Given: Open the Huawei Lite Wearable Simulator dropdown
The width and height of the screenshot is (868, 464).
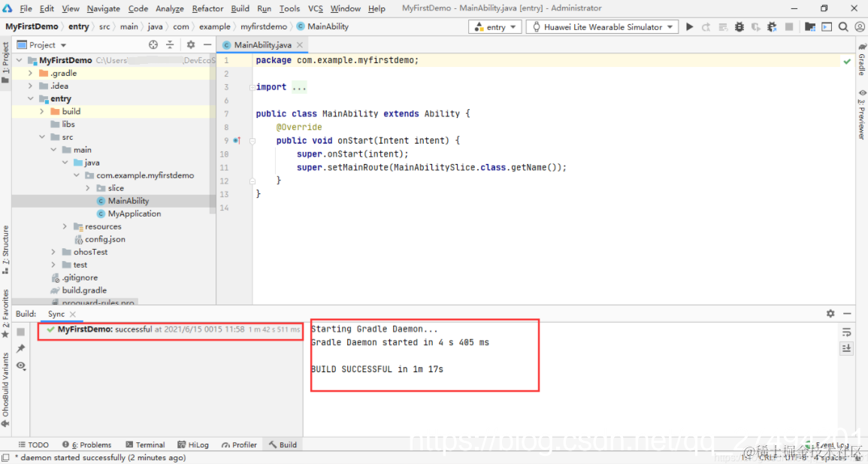Looking at the screenshot, I should pyautogui.click(x=602, y=26).
